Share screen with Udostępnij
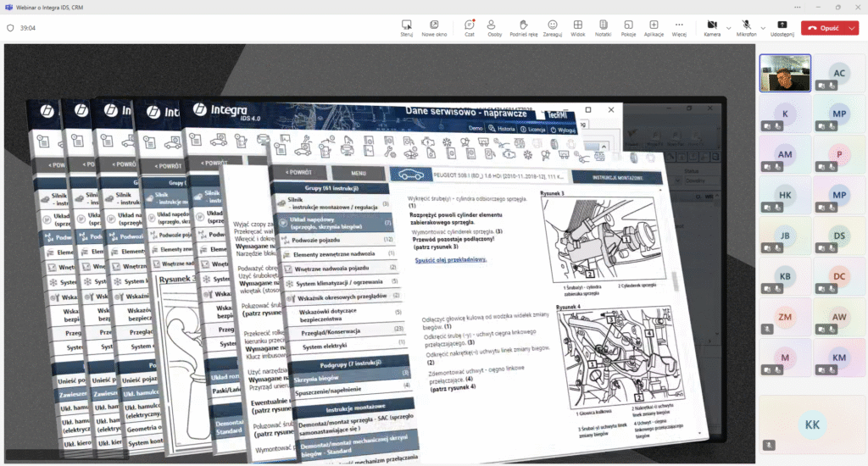868x466 pixels. [782, 28]
